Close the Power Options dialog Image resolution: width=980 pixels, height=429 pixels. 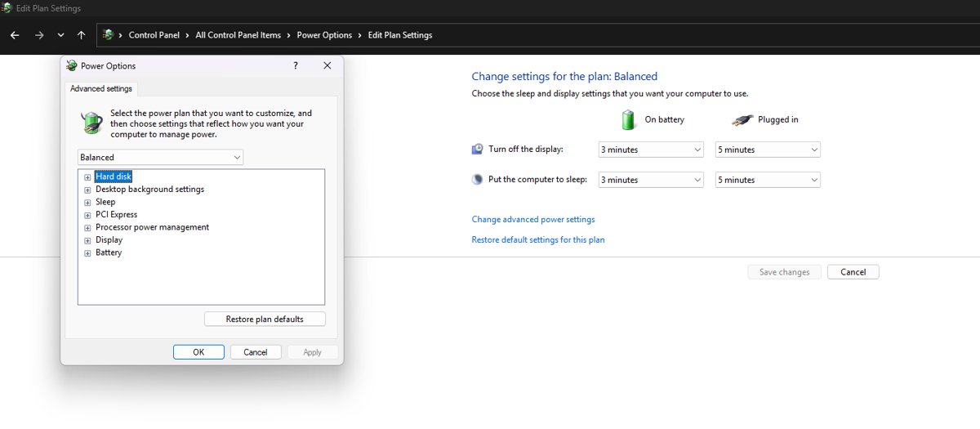(x=327, y=66)
